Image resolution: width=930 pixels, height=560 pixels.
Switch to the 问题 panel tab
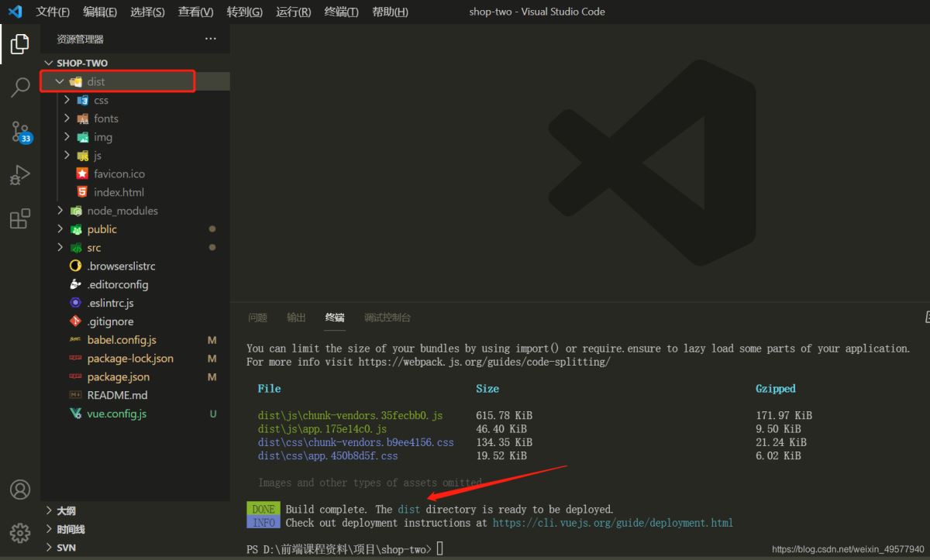click(257, 318)
